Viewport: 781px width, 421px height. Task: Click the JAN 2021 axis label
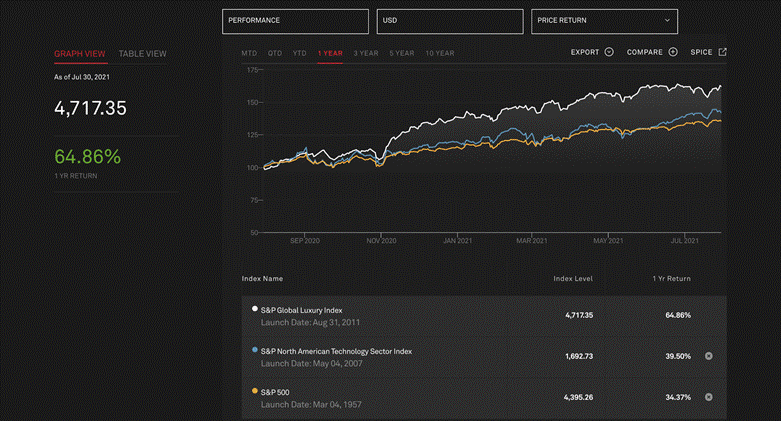pyautogui.click(x=457, y=241)
